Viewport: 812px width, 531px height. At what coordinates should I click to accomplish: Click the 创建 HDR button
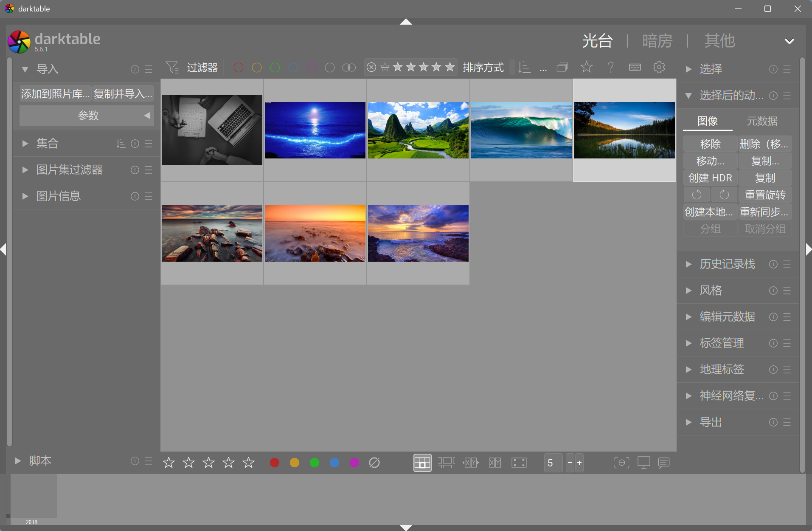[710, 178]
